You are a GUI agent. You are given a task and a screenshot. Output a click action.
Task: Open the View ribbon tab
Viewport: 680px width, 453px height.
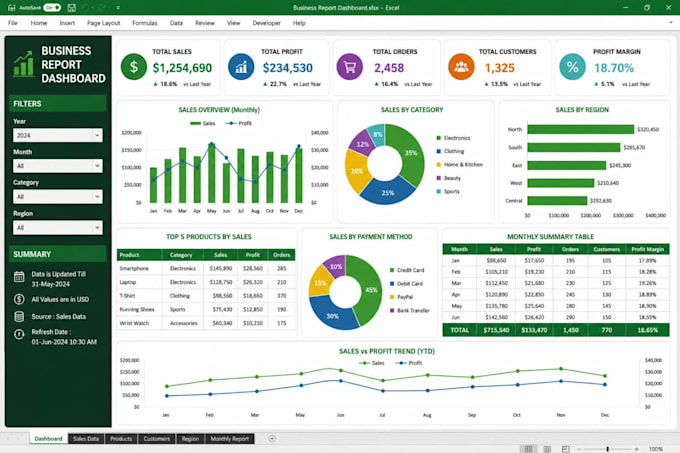(233, 23)
